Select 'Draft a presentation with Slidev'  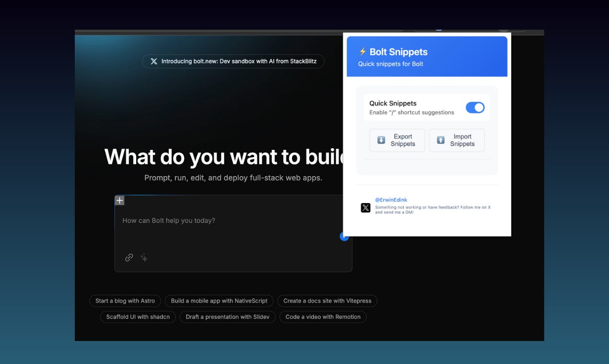(x=227, y=317)
